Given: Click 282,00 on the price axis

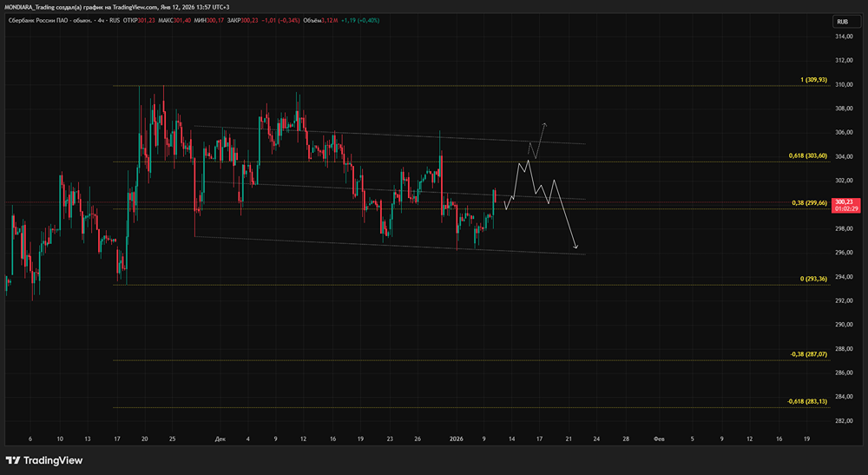Looking at the screenshot, I should tap(844, 421).
